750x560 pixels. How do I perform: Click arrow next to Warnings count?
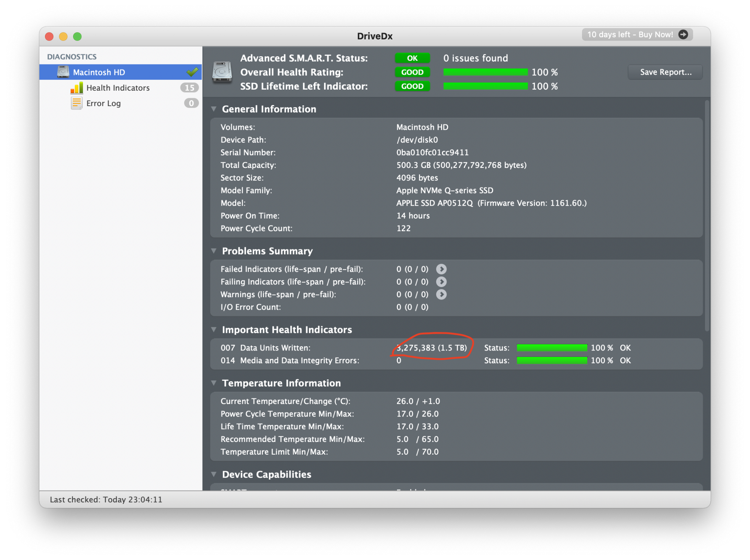441,295
